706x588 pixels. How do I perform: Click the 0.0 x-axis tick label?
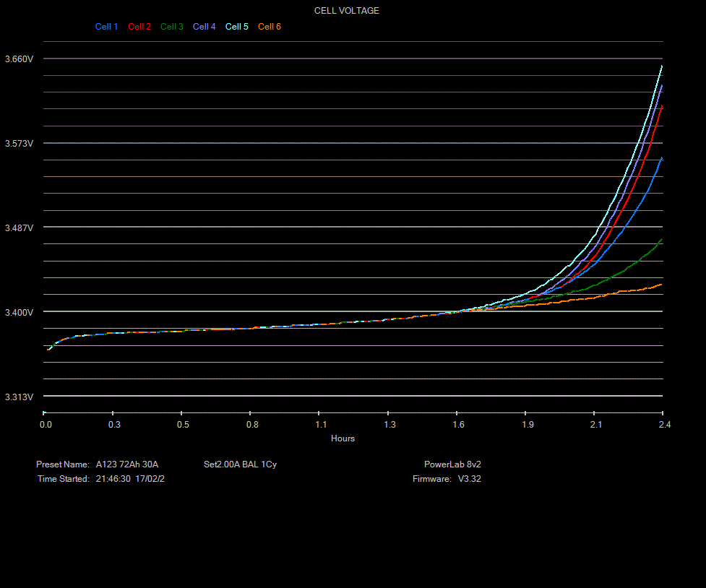click(x=46, y=425)
